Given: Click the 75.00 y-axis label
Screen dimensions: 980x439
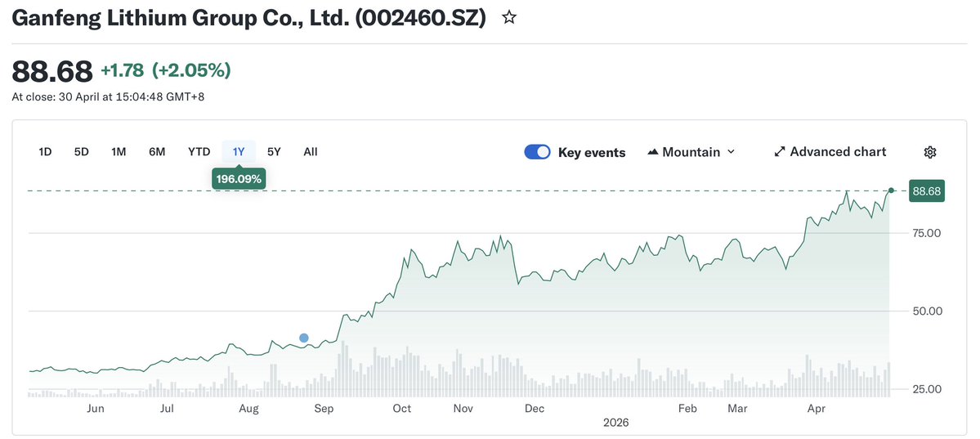Looking at the screenshot, I should 928,233.
